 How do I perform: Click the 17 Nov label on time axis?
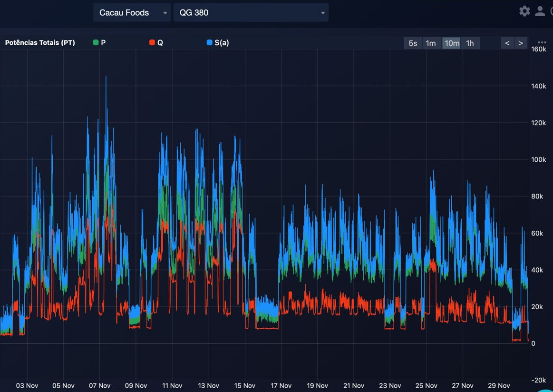[x=281, y=386]
